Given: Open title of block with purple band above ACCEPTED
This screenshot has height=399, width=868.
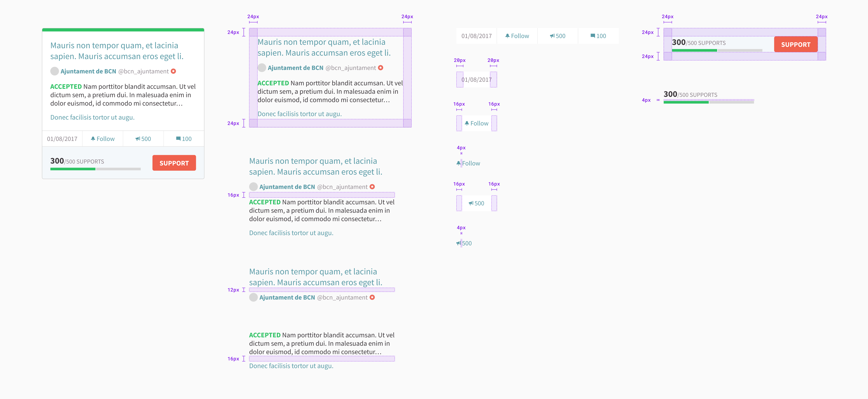Looking at the screenshot, I should 316,167.
